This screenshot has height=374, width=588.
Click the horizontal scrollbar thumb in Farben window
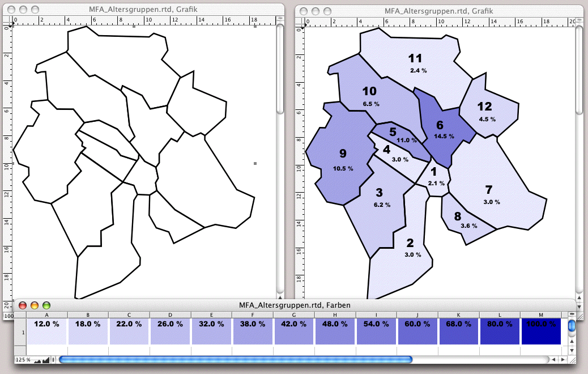[x=235, y=360]
